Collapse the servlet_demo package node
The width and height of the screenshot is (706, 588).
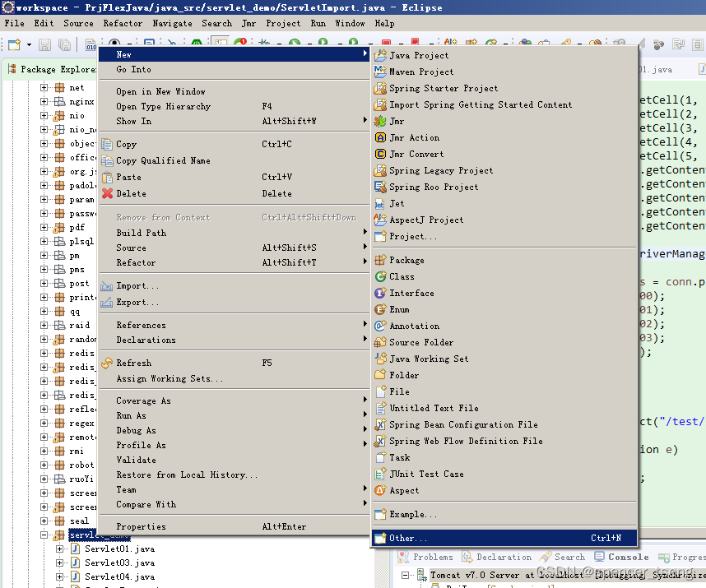44,535
